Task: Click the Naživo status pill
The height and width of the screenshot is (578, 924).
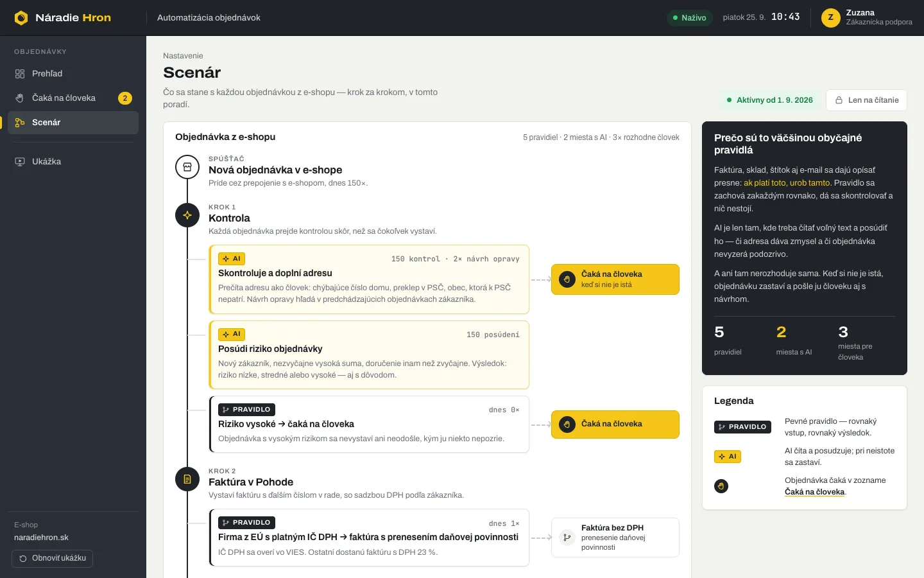Action: coord(690,18)
